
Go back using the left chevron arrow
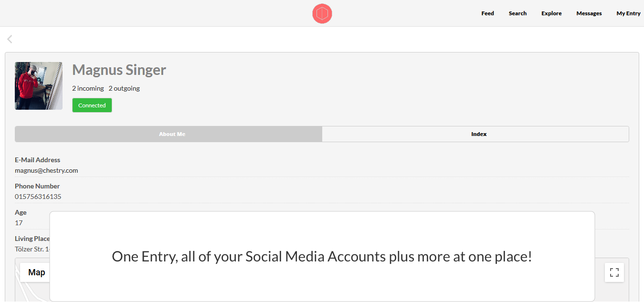pyautogui.click(x=10, y=39)
